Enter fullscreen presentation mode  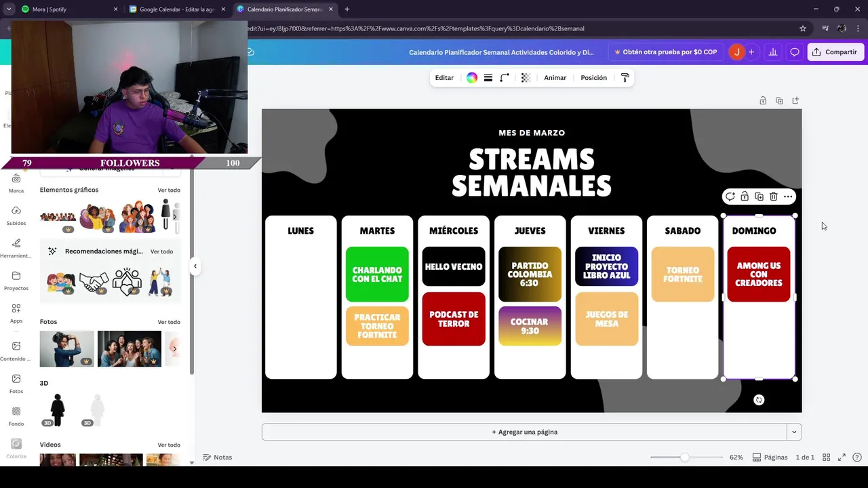click(x=842, y=457)
